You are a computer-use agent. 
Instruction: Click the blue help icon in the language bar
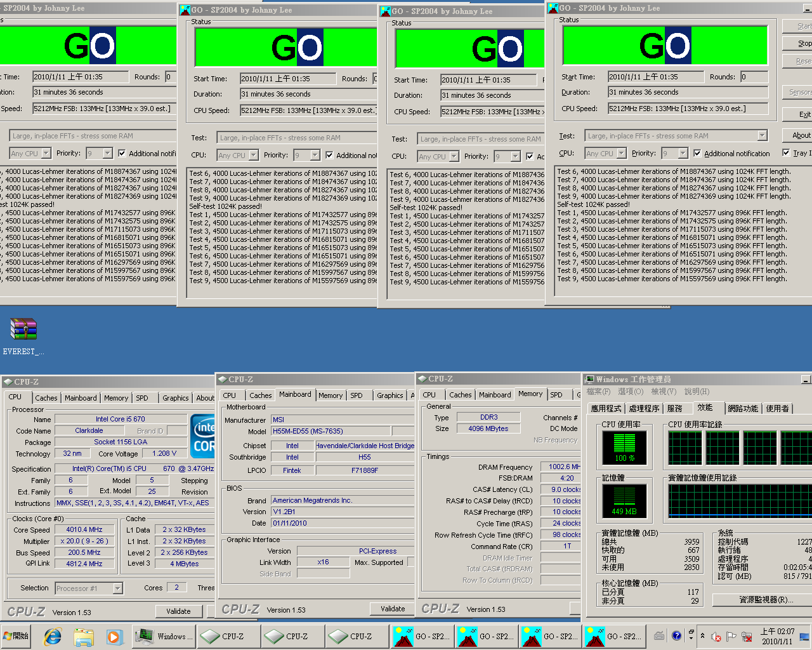[676, 635]
